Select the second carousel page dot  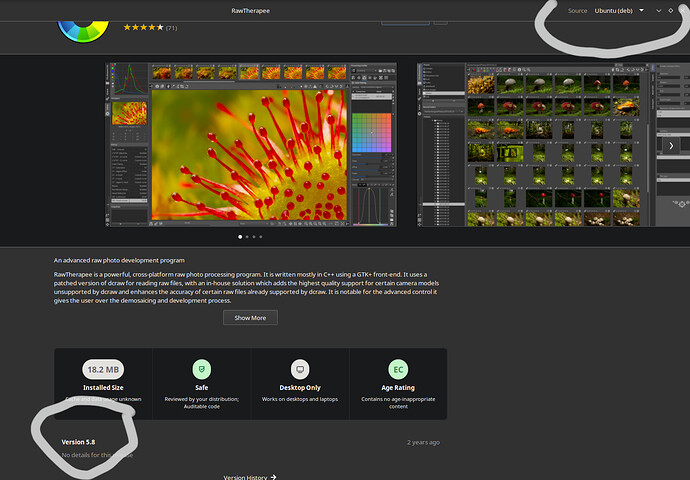pyautogui.click(x=247, y=237)
